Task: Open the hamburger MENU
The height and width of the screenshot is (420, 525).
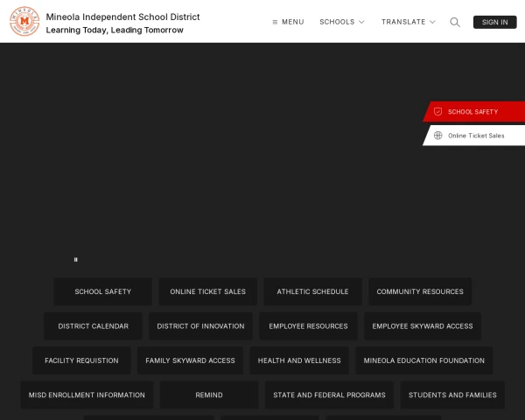Action: (x=288, y=22)
